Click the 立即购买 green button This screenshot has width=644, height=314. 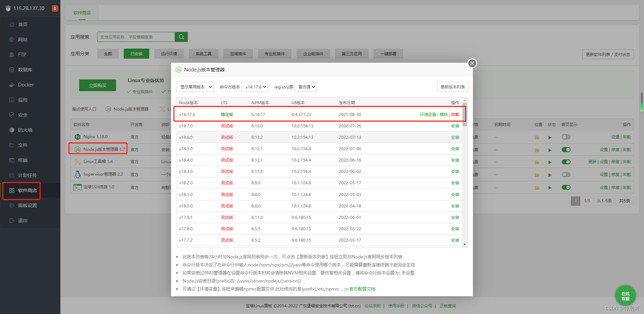click(98, 85)
